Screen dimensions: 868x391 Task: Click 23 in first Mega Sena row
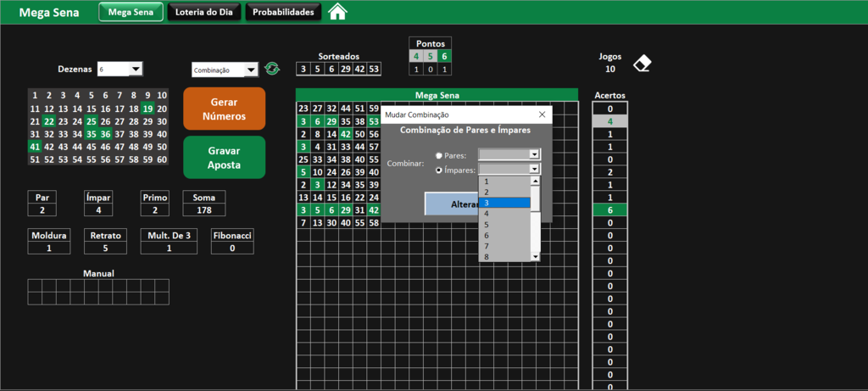[x=303, y=109]
